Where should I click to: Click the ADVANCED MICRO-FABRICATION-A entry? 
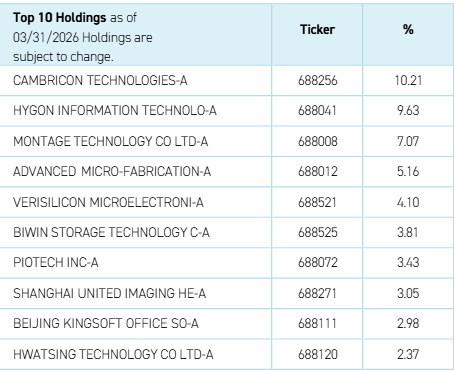(112, 172)
